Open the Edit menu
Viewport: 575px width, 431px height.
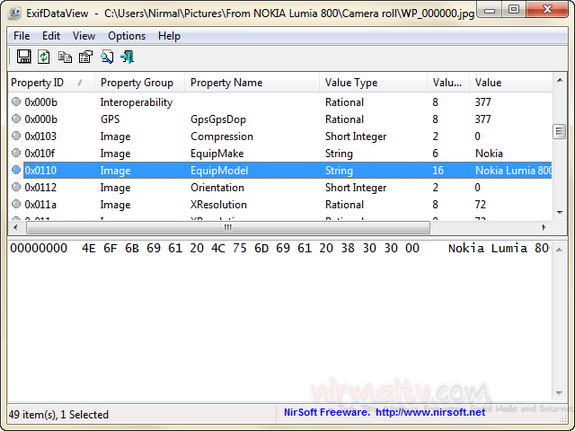[x=51, y=36]
